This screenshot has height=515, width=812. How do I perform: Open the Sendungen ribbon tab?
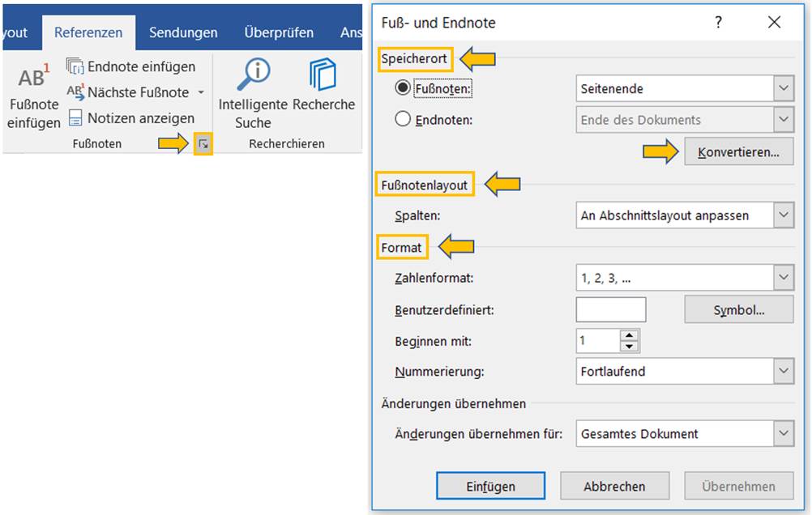(183, 32)
